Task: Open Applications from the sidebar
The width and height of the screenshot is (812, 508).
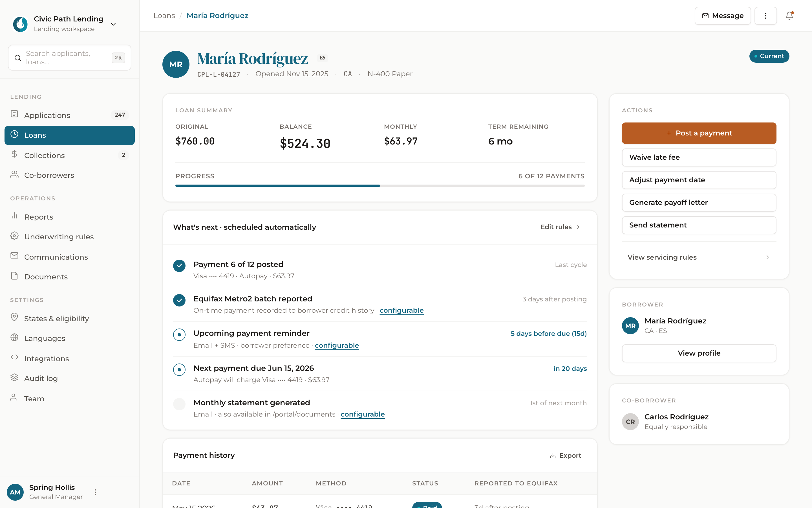Action: pyautogui.click(x=69, y=115)
